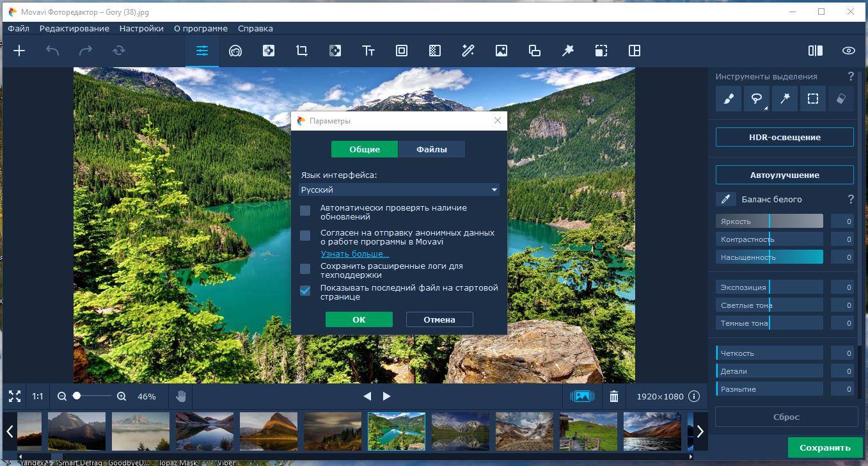Viewport: 868px width, 466px height.
Task: Open the collage layout grid icon
Action: (635, 51)
